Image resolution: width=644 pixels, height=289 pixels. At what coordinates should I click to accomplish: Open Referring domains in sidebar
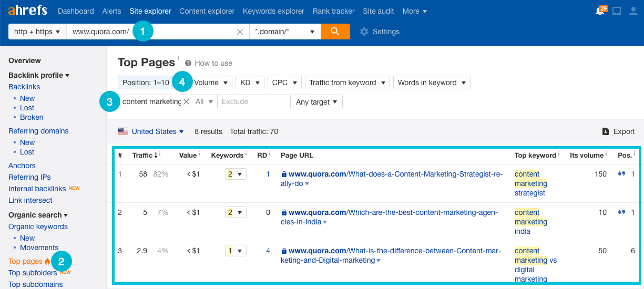tap(38, 131)
